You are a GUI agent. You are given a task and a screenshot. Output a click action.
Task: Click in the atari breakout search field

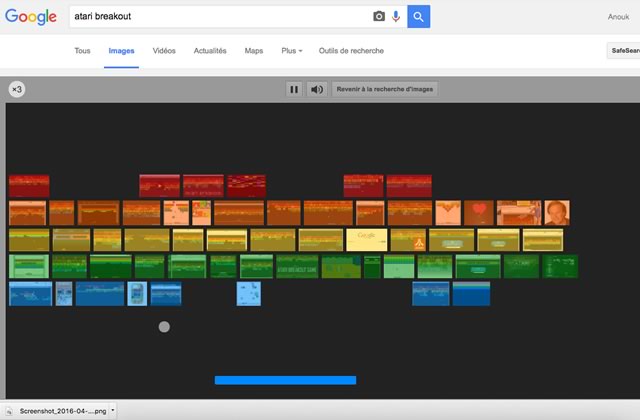(x=215, y=17)
